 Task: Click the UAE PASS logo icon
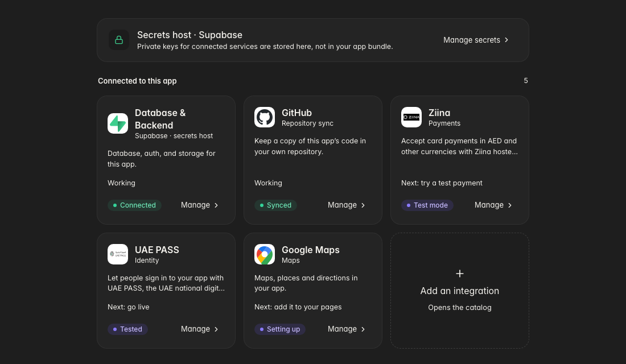coord(118,254)
